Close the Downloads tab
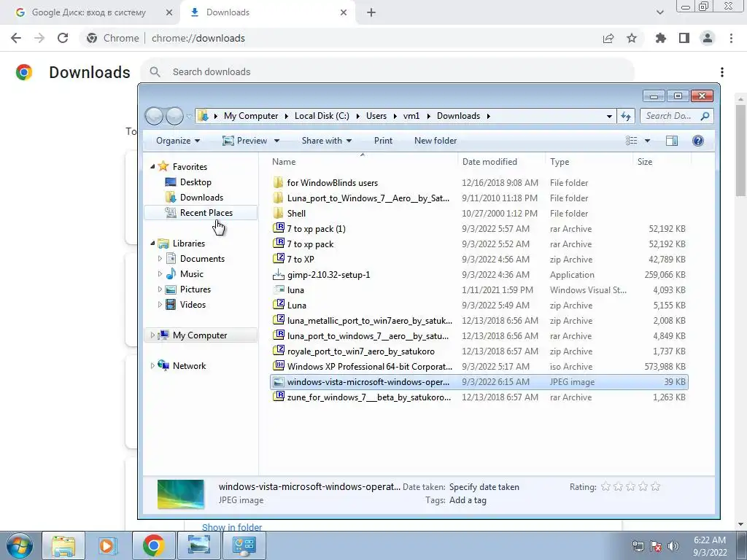Image resolution: width=747 pixels, height=560 pixels. pos(344,12)
